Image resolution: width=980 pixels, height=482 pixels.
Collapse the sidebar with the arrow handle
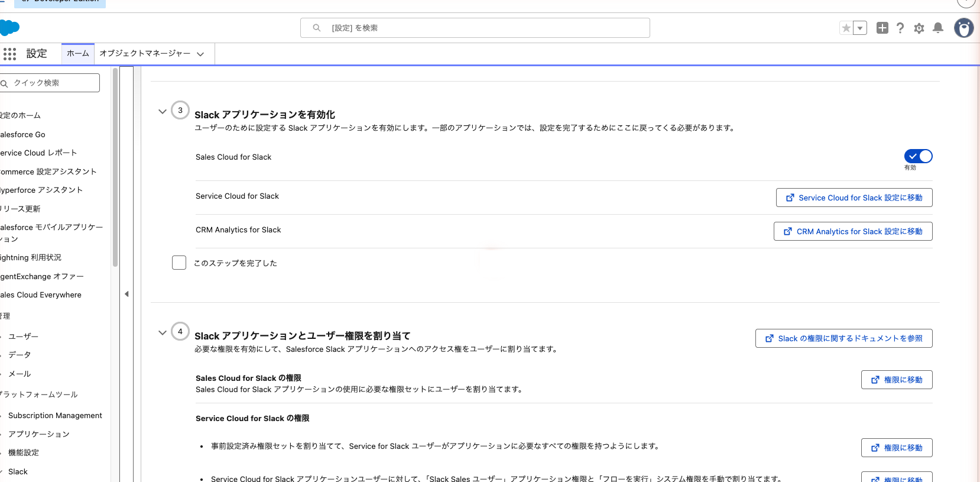[x=126, y=294]
